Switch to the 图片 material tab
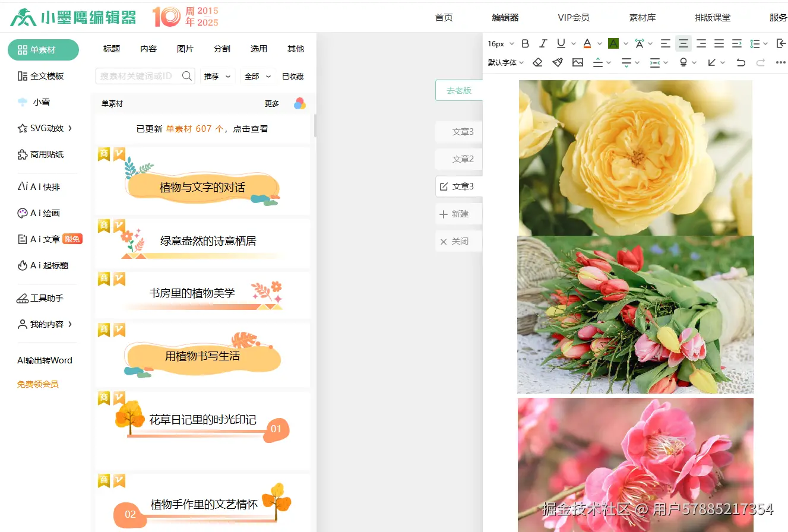 pos(185,49)
